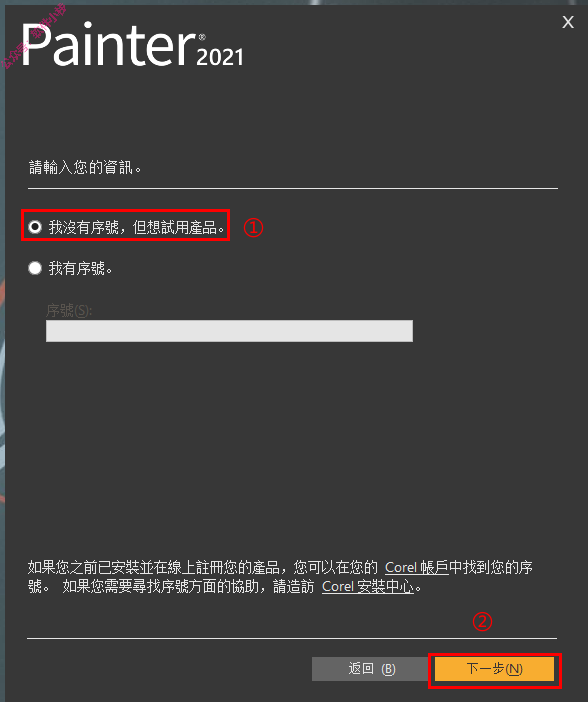Go back with the 返回(B) button
This screenshot has height=702, width=588.
tap(371, 669)
